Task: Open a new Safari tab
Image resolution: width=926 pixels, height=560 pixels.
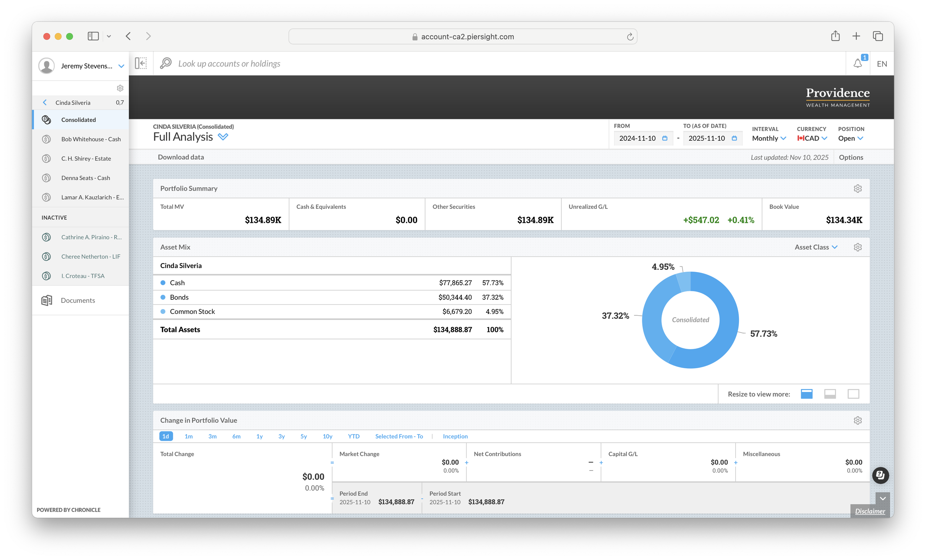Action: (856, 36)
